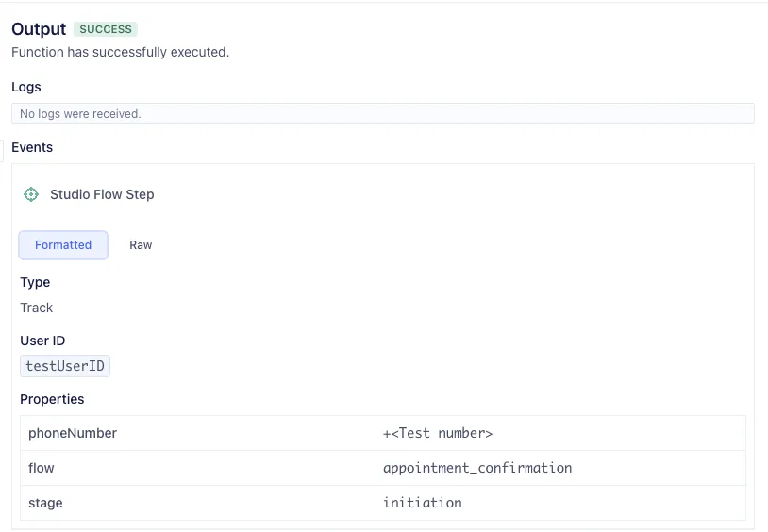This screenshot has width=768, height=532.
Task: Click the Output heading
Action: [39, 29]
